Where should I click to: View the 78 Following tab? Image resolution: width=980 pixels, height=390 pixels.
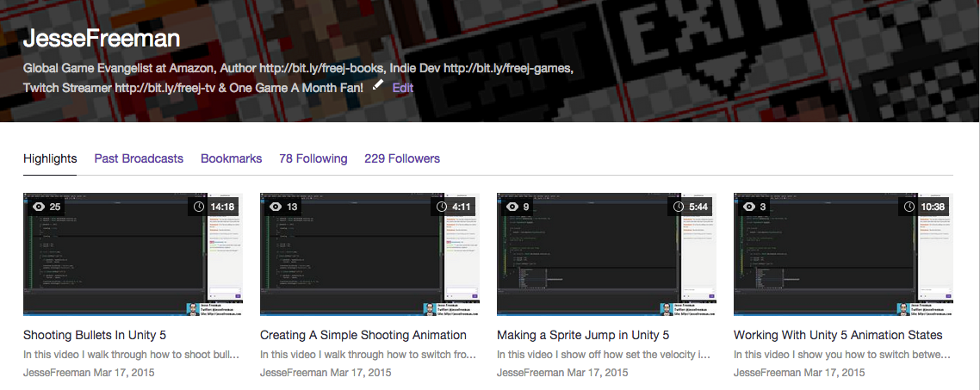(x=313, y=158)
